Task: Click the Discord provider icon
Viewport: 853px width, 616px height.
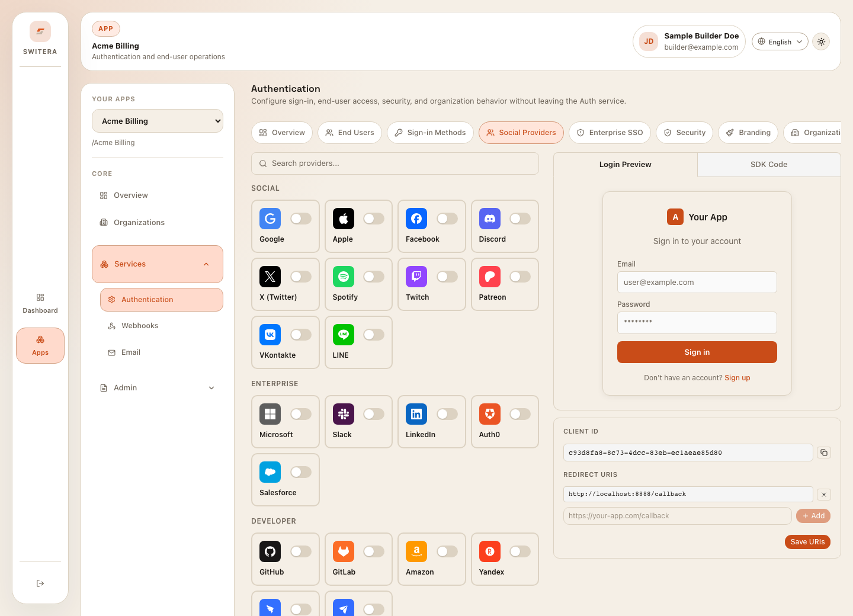Action: click(x=490, y=219)
